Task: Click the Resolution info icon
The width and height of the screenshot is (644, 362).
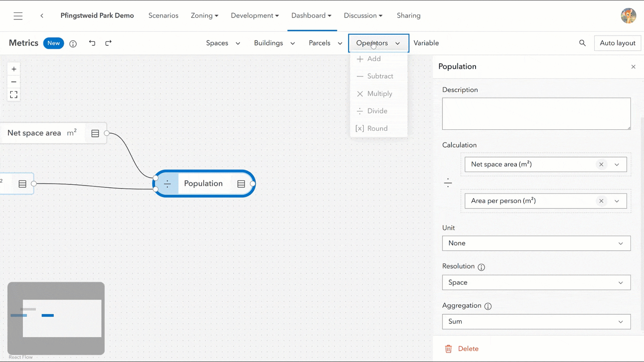Action: [x=481, y=267]
